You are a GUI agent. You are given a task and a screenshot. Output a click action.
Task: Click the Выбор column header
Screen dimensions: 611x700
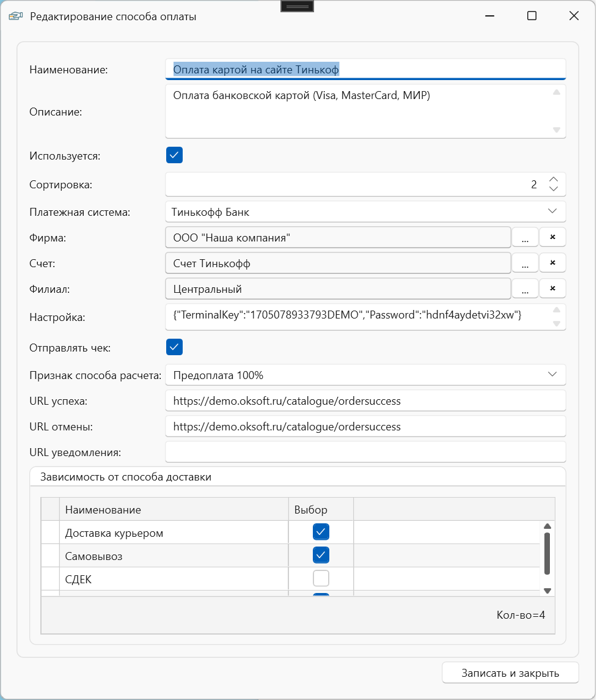[x=321, y=509]
